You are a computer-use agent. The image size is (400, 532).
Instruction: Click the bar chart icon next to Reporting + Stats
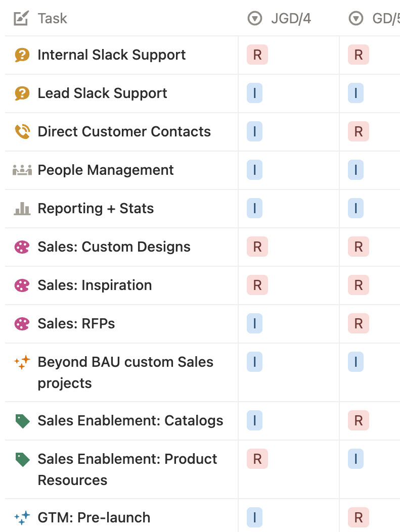pyautogui.click(x=22, y=208)
